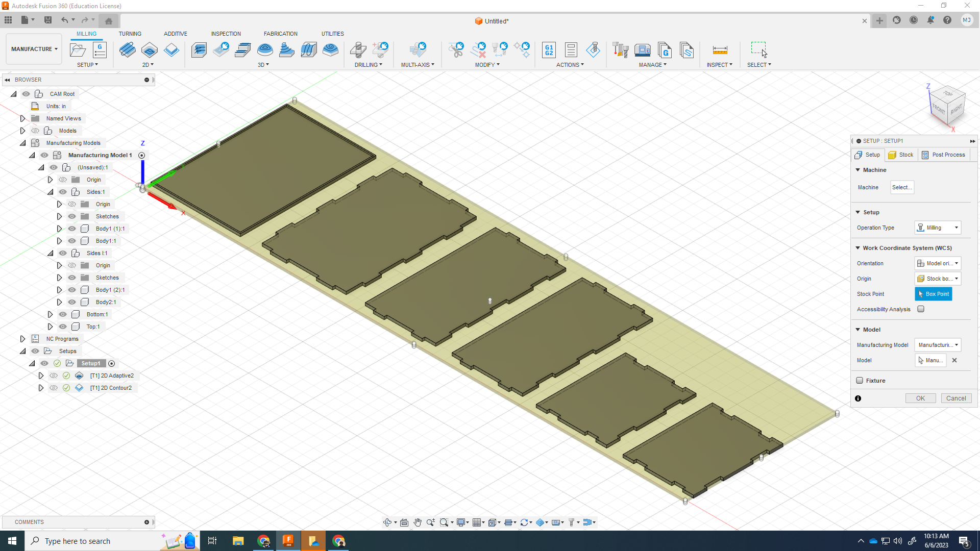Open the MANUFACTURE workspace dropdown
The height and width of the screenshot is (551, 980).
pyautogui.click(x=34, y=49)
